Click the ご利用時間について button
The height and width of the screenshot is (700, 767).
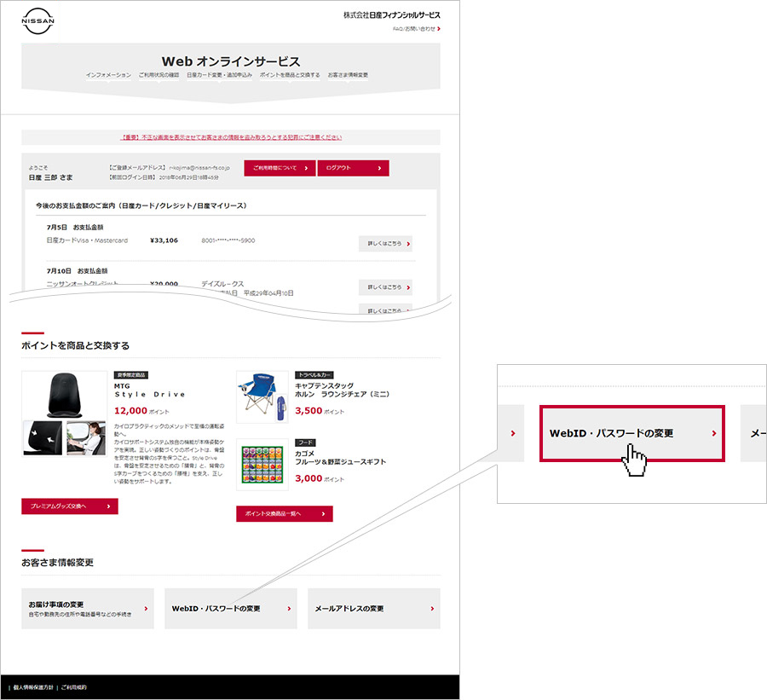tap(280, 168)
